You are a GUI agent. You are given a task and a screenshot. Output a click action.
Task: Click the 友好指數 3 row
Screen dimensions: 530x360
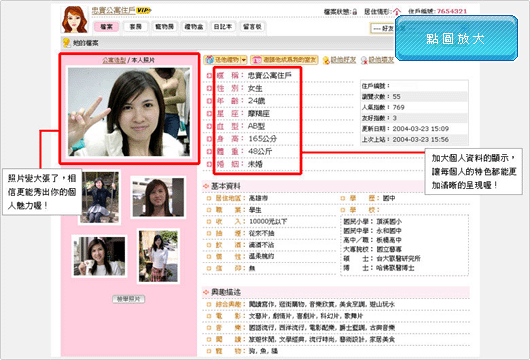[x=415, y=118]
